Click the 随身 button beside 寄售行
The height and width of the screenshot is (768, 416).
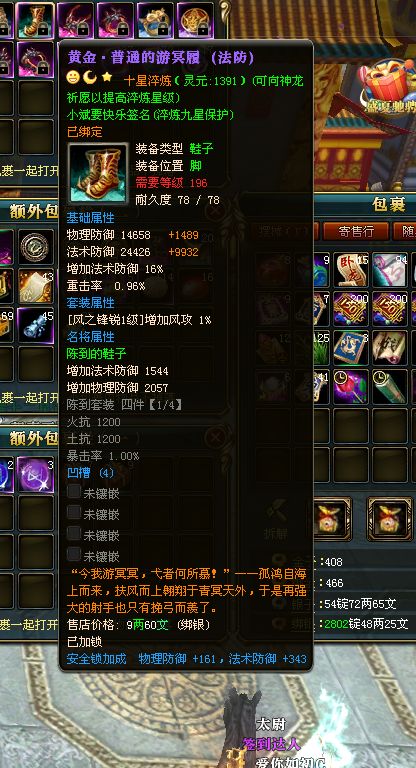coord(404,231)
